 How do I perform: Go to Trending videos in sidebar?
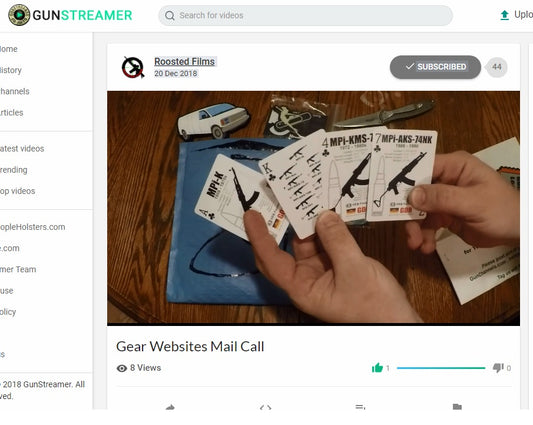pyautogui.click(x=14, y=170)
